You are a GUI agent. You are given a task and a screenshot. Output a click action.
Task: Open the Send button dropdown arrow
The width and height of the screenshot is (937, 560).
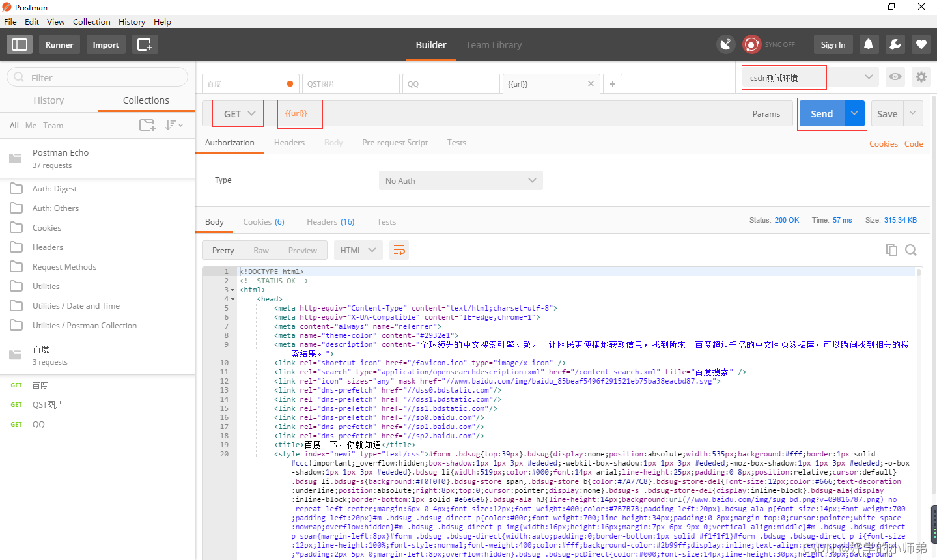click(x=854, y=113)
